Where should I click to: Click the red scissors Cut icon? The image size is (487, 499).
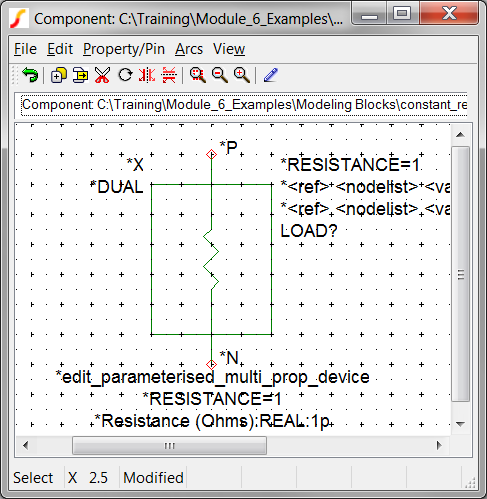[x=102, y=75]
